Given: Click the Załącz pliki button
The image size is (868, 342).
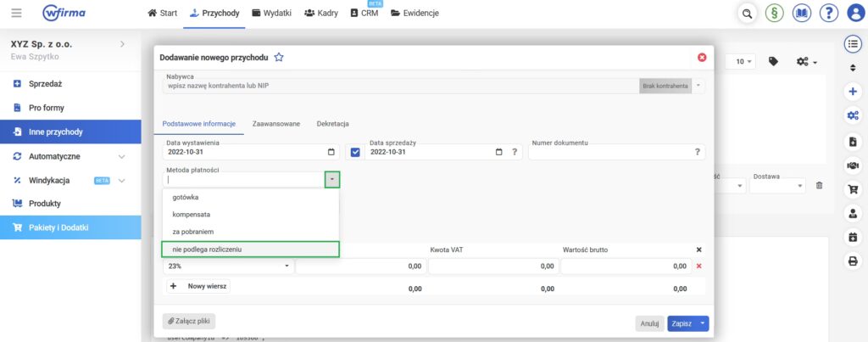Looking at the screenshot, I should coord(189,321).
